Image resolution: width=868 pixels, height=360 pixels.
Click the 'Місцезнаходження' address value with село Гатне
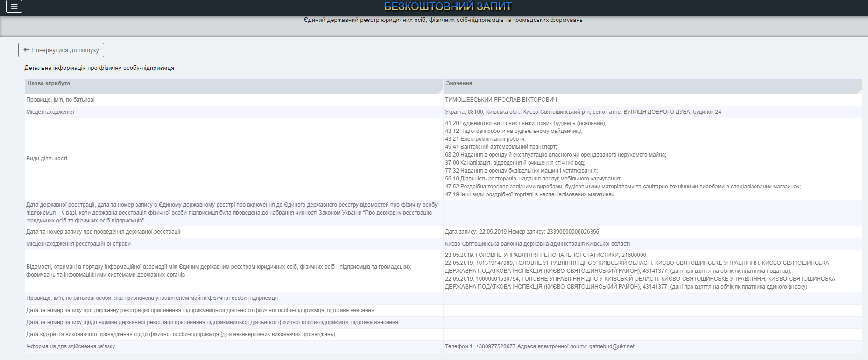583,112
